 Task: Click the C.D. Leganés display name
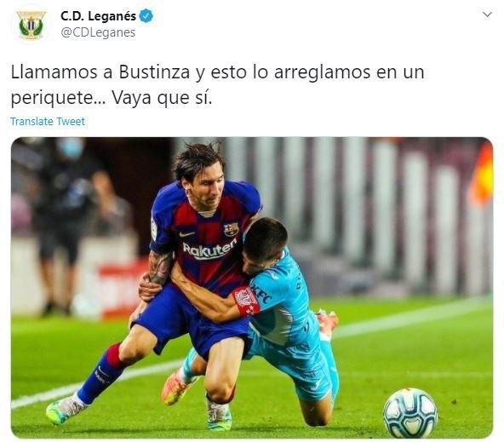tap(98, 16)
